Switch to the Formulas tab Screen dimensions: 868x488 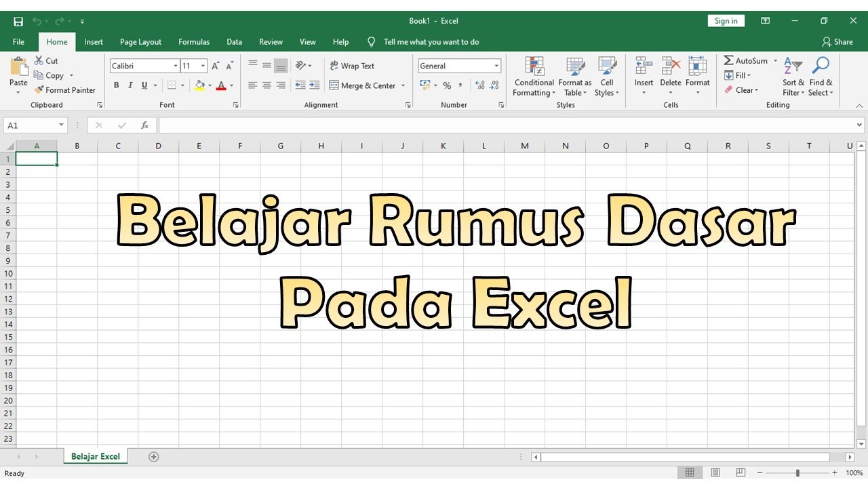[x=194, y=42]
